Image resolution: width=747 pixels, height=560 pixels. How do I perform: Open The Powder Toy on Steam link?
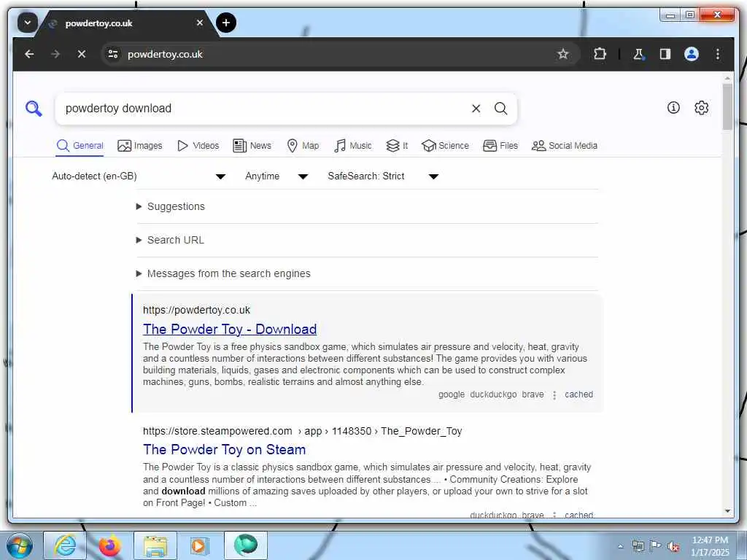click(x=225, y=449)
